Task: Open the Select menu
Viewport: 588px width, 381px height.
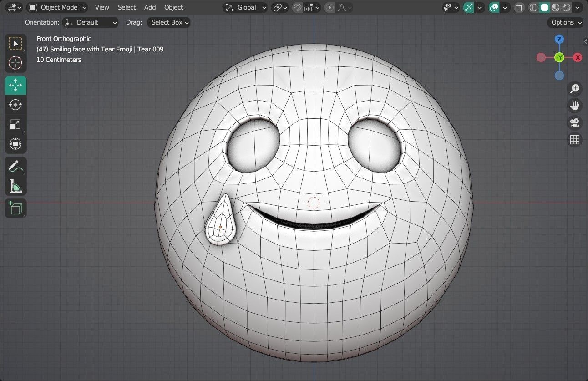Action: coord(127,7)
